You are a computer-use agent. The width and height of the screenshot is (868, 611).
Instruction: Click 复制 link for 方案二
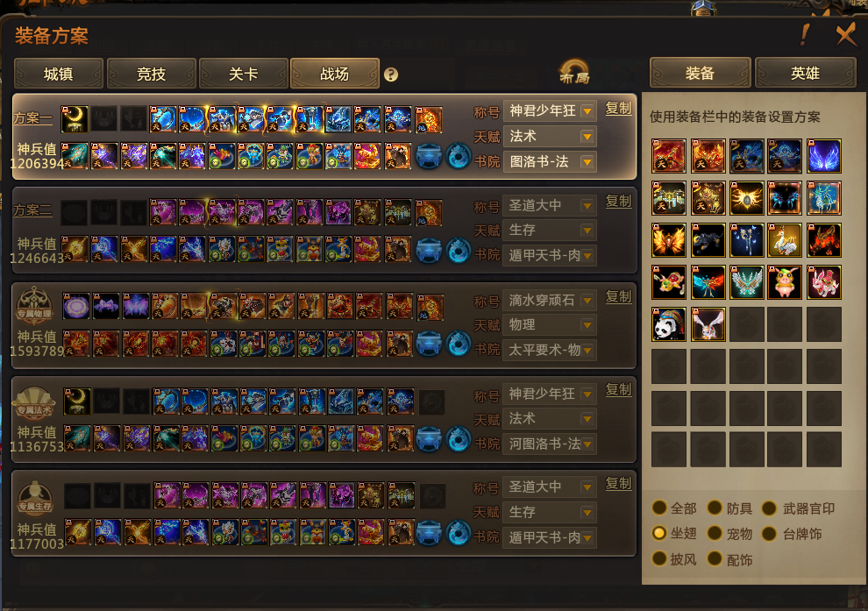618,202
